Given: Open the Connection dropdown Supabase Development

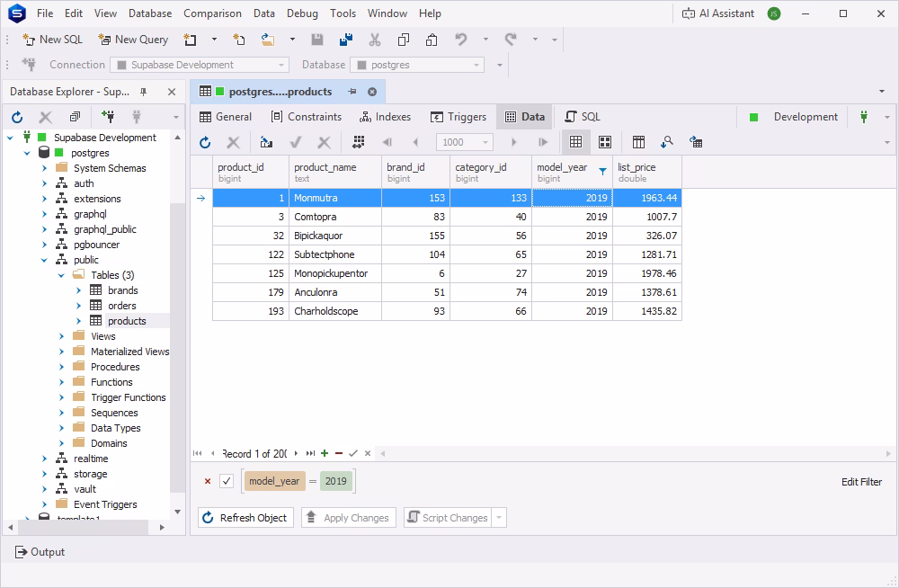Looking at the screenshot, I should [200, 65].
